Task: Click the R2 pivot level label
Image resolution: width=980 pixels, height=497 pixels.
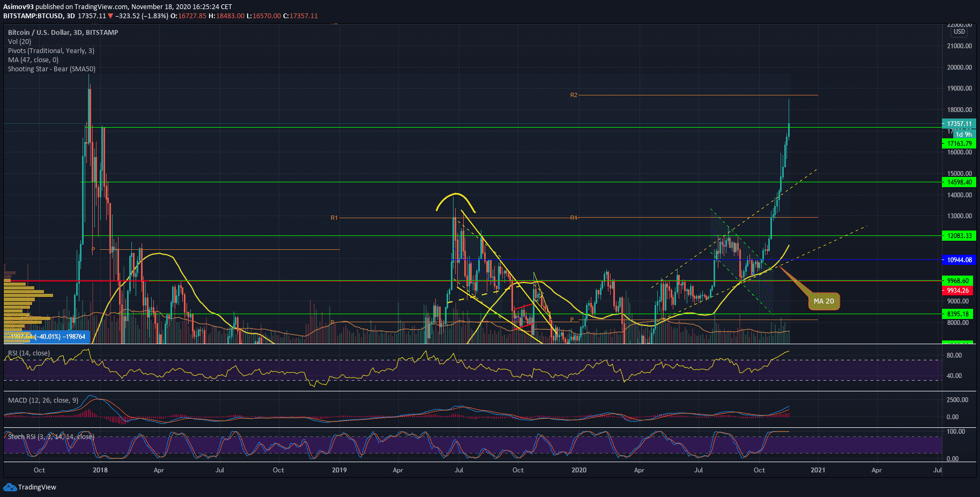Action: point(574,95)
